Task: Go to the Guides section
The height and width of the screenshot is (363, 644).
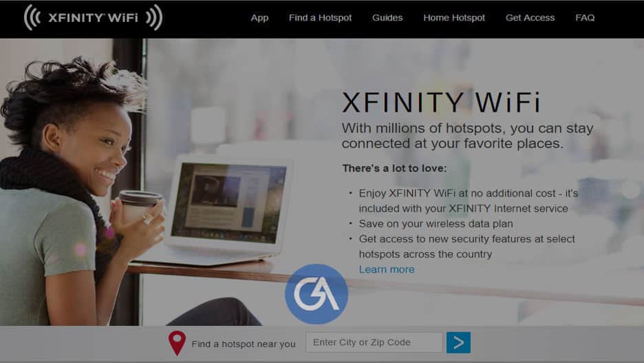Action: pos(387,18)
